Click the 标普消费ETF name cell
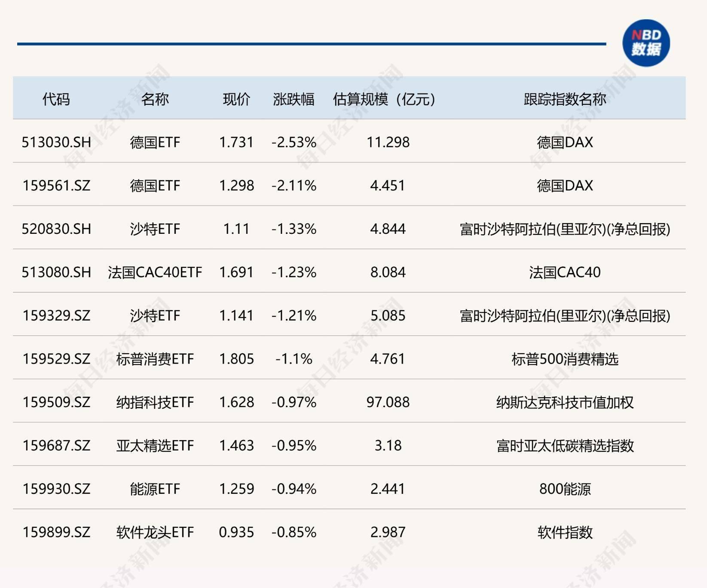Viewport: 707px width, 588px height. [x=156, y=358]
